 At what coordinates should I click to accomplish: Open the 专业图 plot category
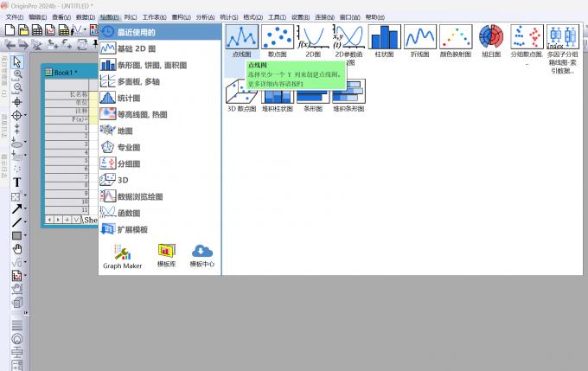click(x=160, y=147)
